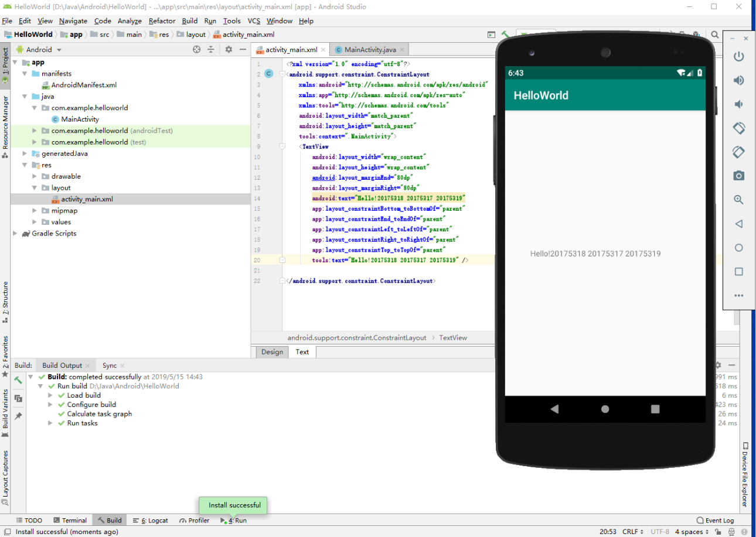Expand the mipmap folder
Image resolution: width=756 pixels, height=537 pixels.
click(34, 210)
